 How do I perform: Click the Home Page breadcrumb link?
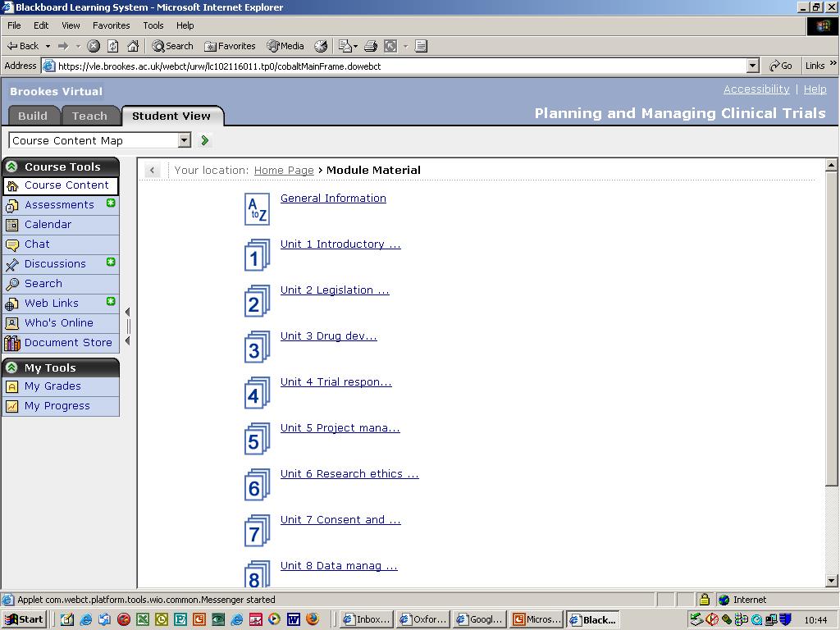click(x=284, y=171)
